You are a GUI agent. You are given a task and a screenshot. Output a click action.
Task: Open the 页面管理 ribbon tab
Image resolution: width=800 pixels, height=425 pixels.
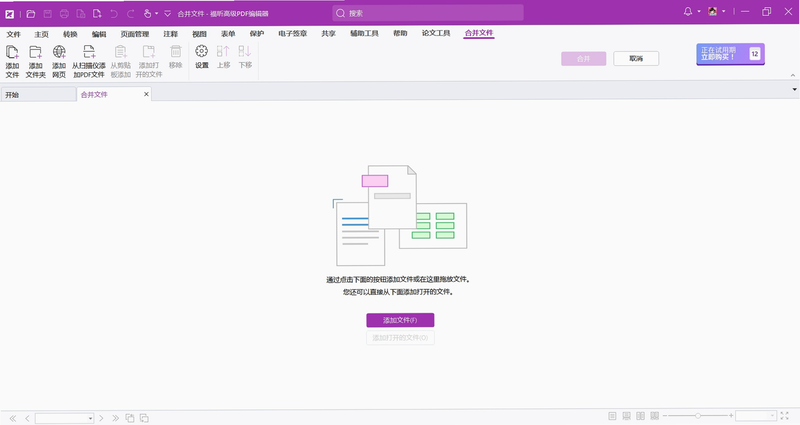click(135, 34)
